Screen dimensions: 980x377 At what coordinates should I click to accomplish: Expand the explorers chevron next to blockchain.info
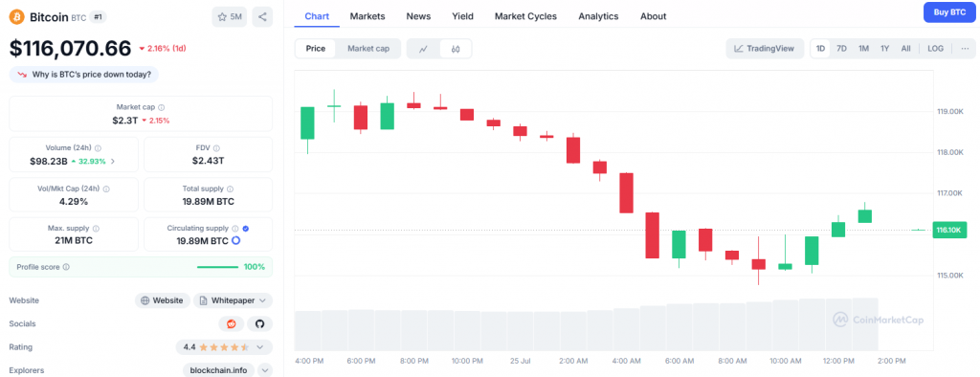click(264, 370)
